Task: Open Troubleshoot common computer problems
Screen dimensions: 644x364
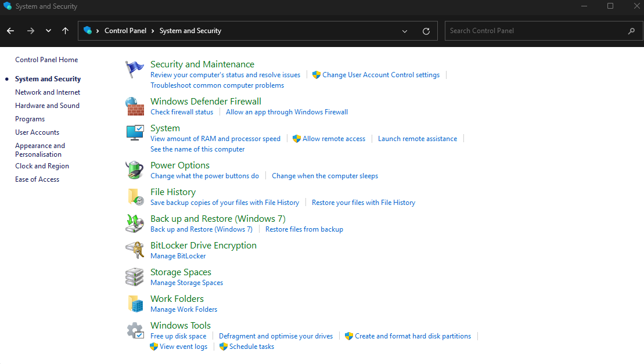Action: tap(217, 85)
